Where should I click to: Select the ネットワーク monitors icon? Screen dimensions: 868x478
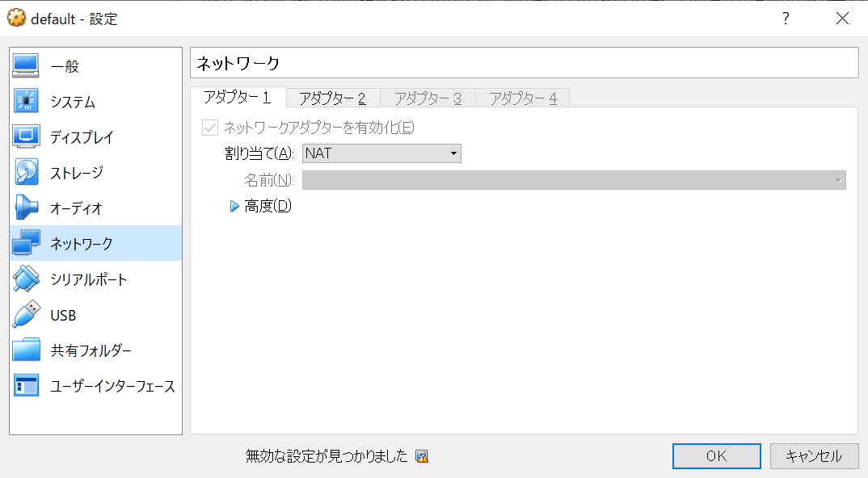click(x=26, y=243)
